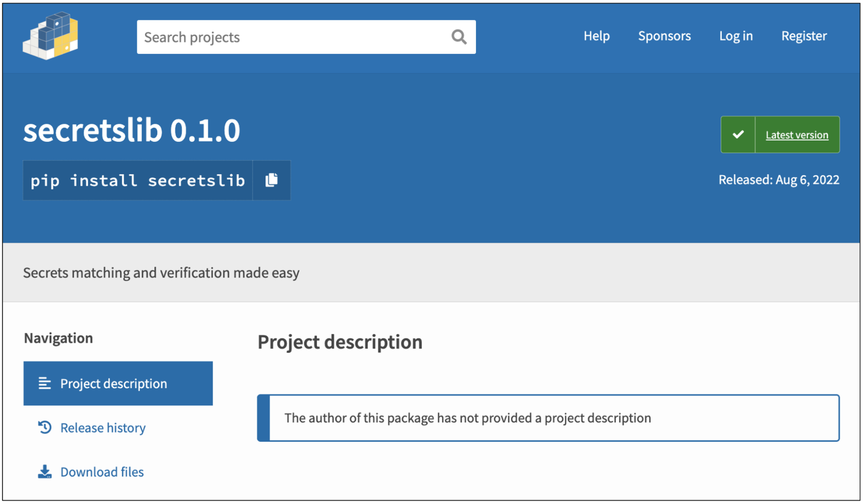Click the secretslib 0.1.0 package title

point(131,130)
